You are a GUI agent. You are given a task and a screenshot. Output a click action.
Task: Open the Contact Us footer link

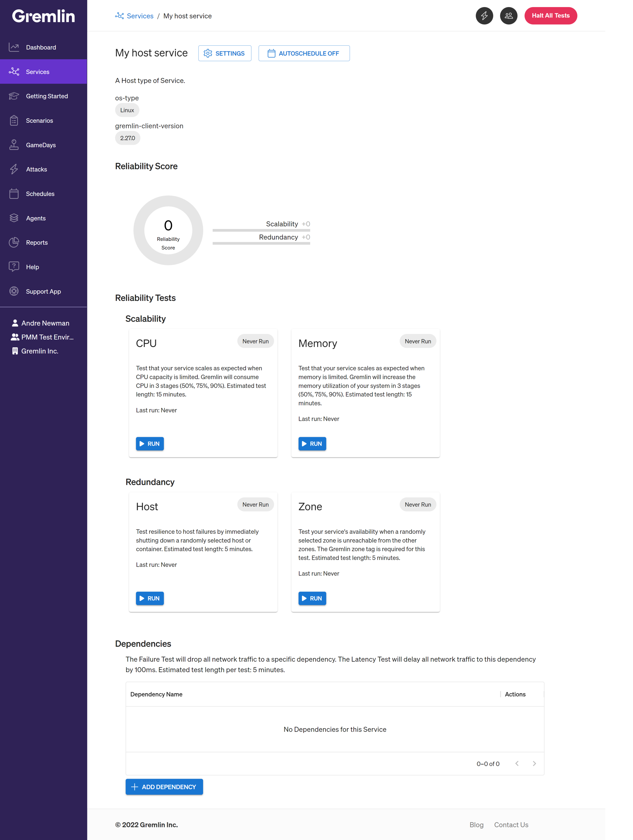(511, 824)
